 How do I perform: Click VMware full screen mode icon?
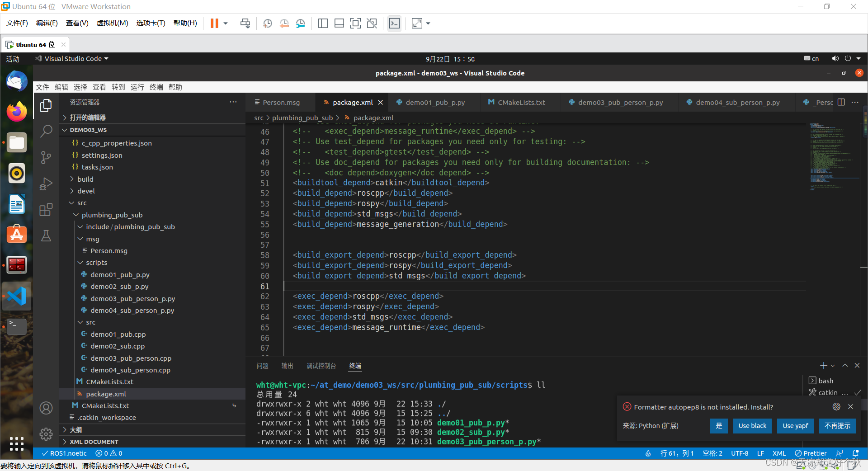pos(355,24)
